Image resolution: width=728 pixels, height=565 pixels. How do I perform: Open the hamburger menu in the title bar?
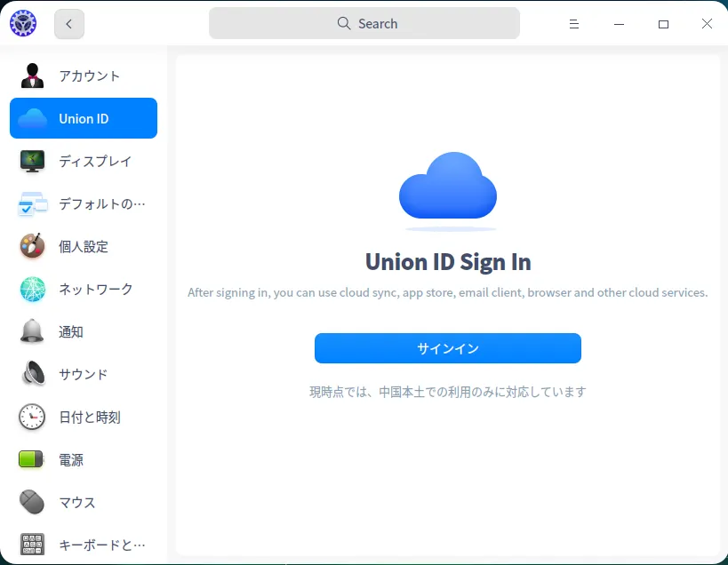click(574, 24)
